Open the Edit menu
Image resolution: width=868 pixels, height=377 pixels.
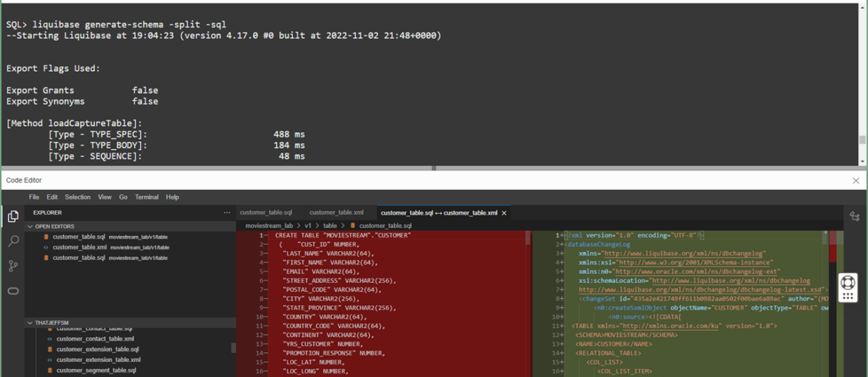tap(52, 197)
